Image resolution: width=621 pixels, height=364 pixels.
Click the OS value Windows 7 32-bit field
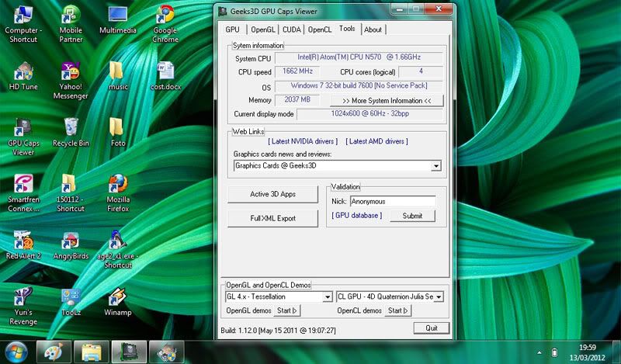coord(359,85)
